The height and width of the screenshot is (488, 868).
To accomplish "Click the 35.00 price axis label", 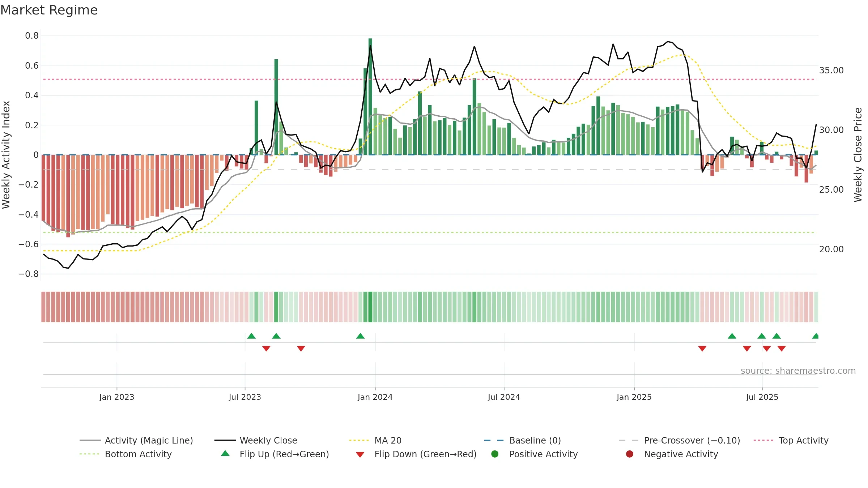I will pos(831,70).
